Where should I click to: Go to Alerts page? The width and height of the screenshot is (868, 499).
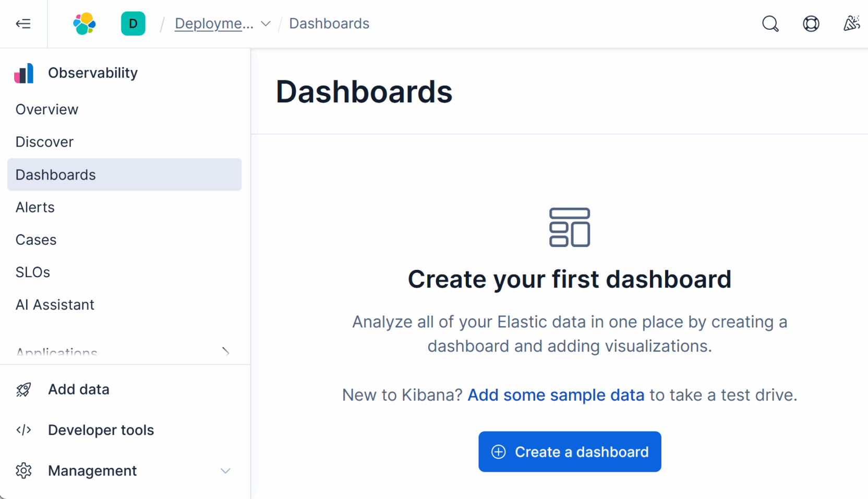[35, 207]
